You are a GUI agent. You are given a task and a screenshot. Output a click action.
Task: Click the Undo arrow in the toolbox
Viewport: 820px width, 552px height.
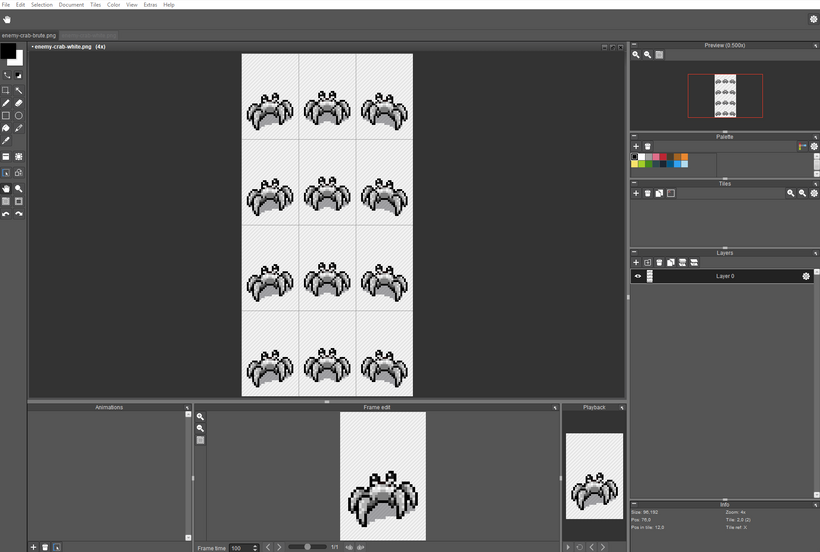6,214
